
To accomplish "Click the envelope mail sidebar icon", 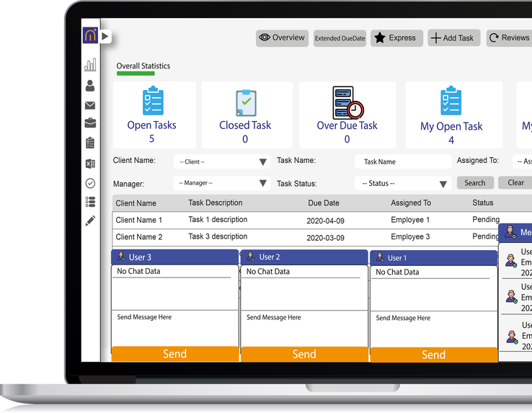I will pos(90,106).
